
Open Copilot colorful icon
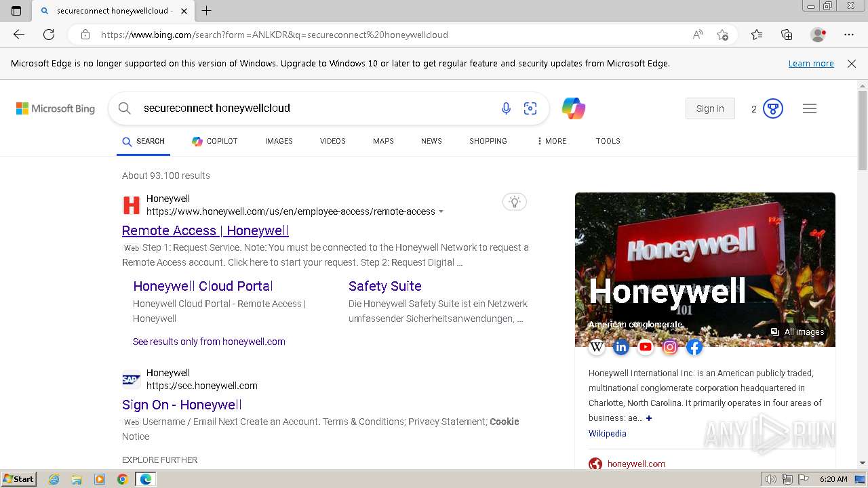pos(574,108)
